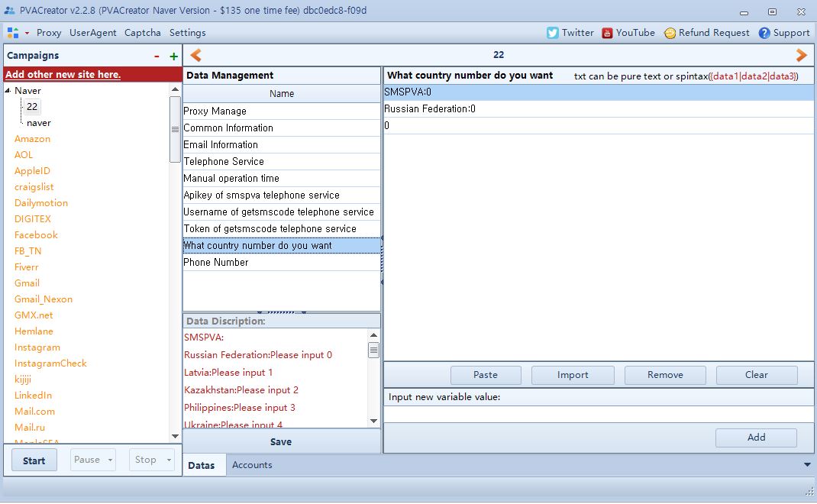
Task: Collapse the Naver tree node
Action: point(8,90)
